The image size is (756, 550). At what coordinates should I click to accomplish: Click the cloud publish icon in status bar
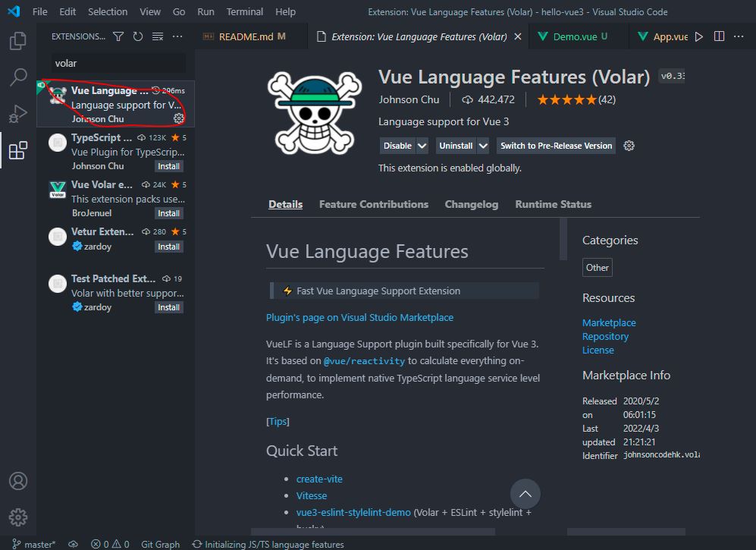click(73, 544)
